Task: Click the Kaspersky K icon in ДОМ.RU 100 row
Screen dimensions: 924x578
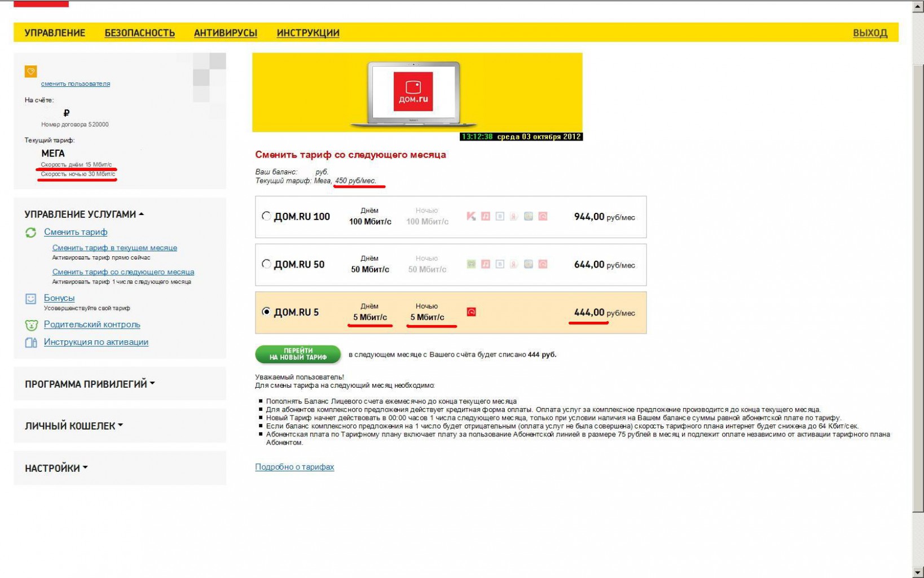Action: coord(471,216)
